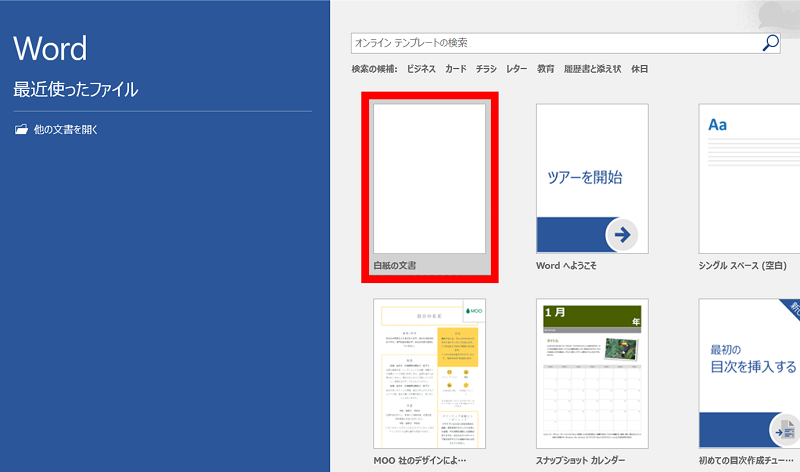Click the arrow icon on the Word tour thumbnail
Viewport: 800px width, 472px height.
(x=622, y=235)
